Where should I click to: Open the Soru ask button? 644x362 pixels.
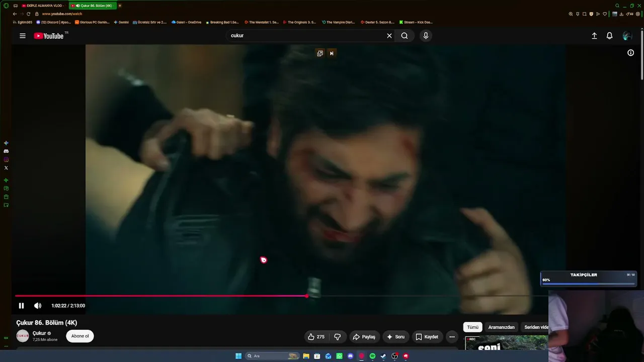tap(395, 337)
